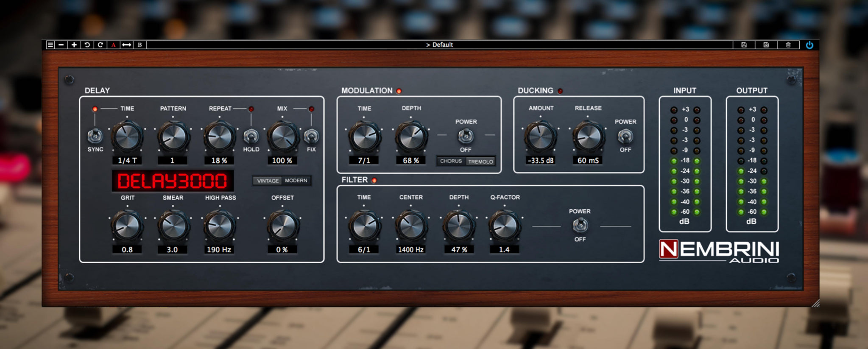Click the delay TIME value field 1/4 T
This screenshot has width=868, height=349.
pyautogui.click(x=127, y=161)
